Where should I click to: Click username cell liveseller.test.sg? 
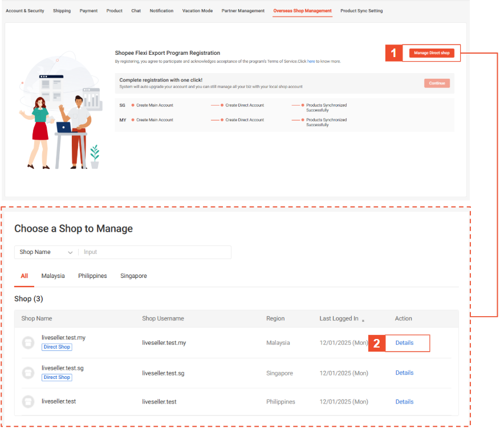point(163,373)
